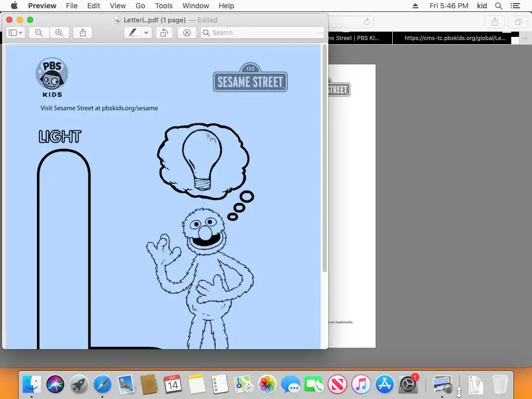Open Trash from the Dock
The image size is (532, 399).
[x=500, y=384]
